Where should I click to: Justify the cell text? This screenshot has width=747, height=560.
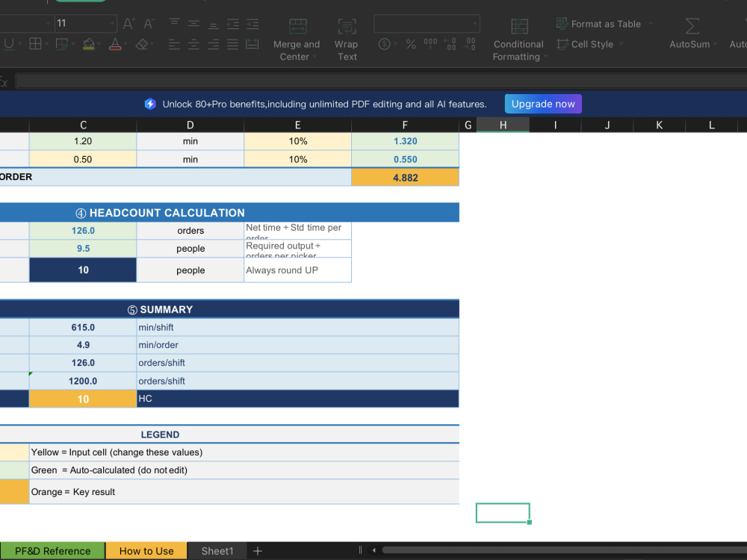(232, 45)
